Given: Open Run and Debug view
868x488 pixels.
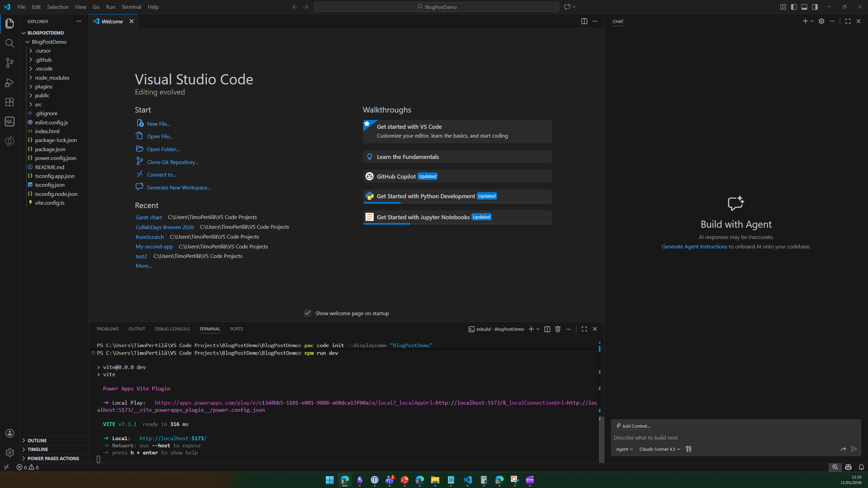Looking at the screenshot, I should tap(9, 82).
